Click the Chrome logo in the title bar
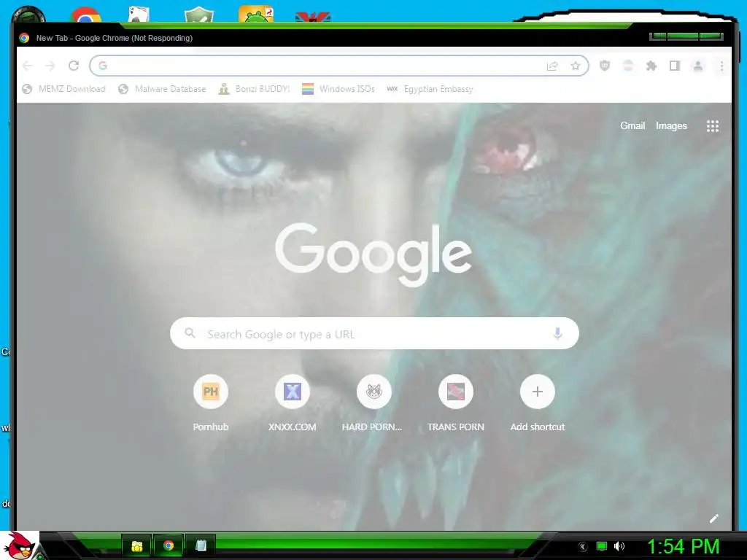 point(24,38)
